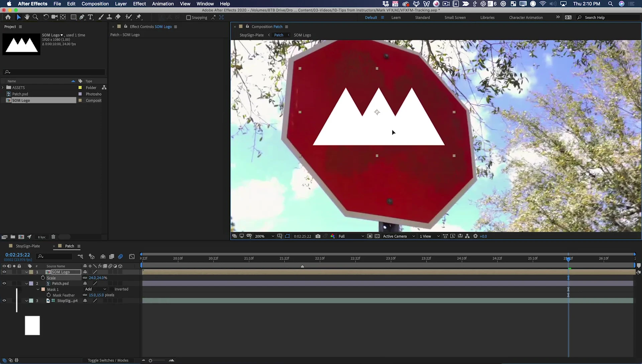Switch to the Learn workspace
The width and height of the screenshot is (642, 364).
(x=396, y=17)
